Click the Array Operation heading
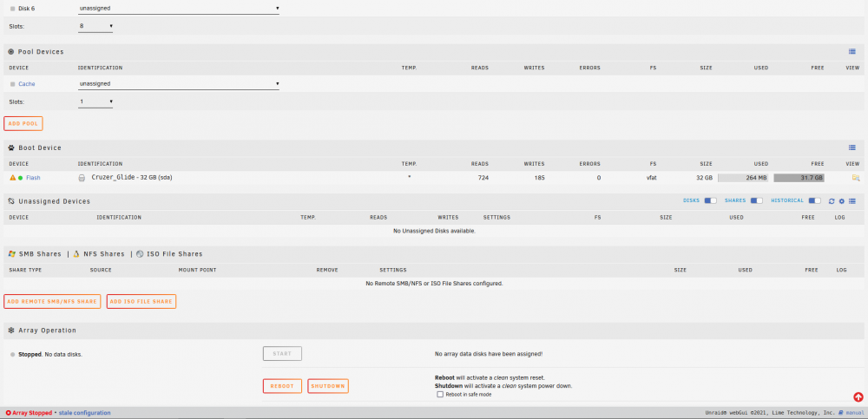The width and height of the screenshot is (868, 419). [47, 331]
